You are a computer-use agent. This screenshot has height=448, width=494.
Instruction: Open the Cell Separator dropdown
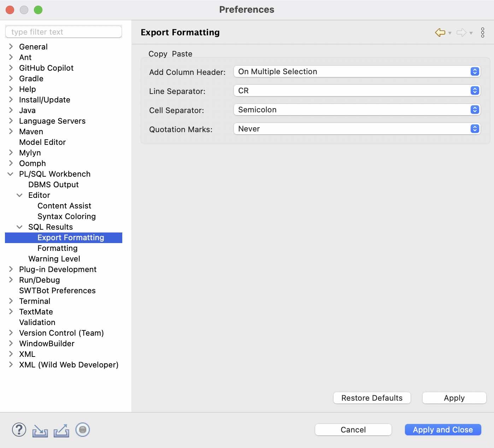pos(475,110)
